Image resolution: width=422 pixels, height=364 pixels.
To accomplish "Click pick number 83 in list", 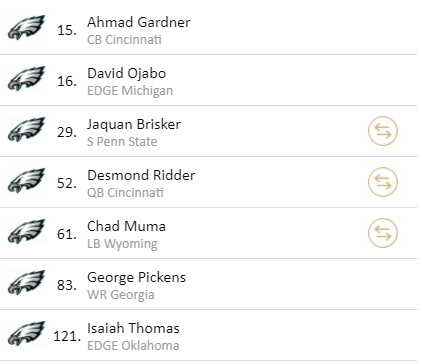I will [67, 285].
